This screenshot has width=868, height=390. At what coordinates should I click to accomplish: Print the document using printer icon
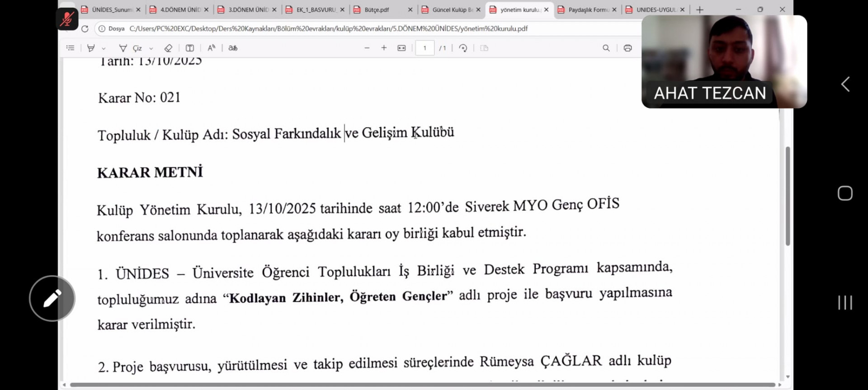[627, 48]
